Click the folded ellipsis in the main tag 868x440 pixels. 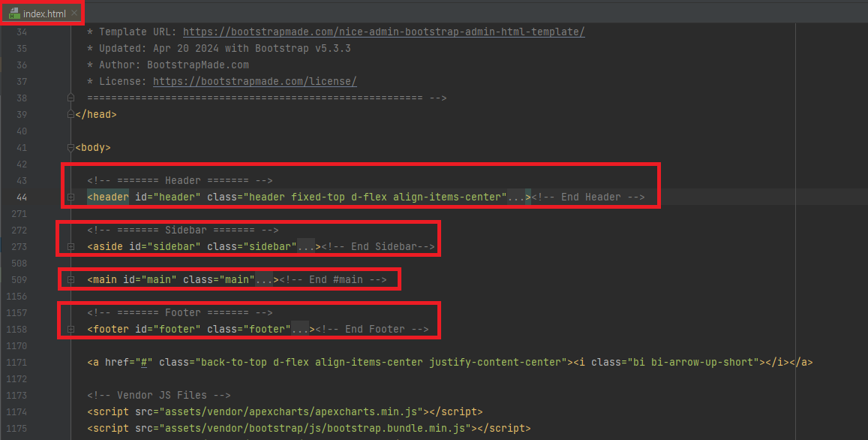click(x=264, y=280)
